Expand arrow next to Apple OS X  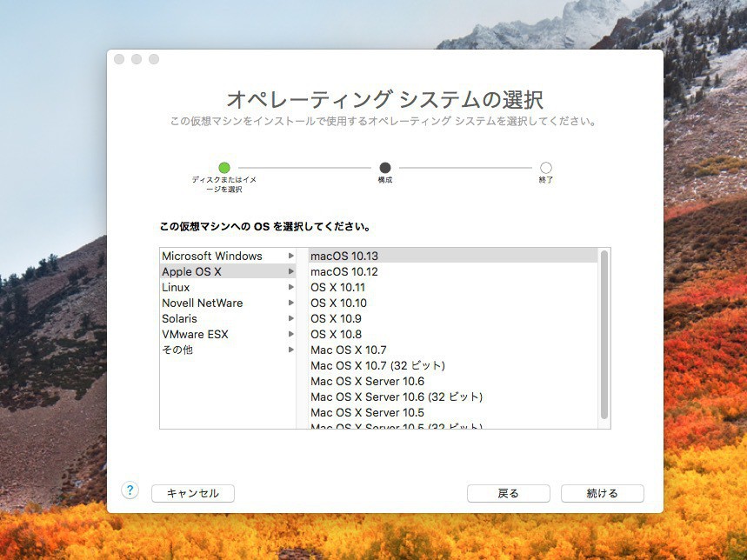click(290, 271)
